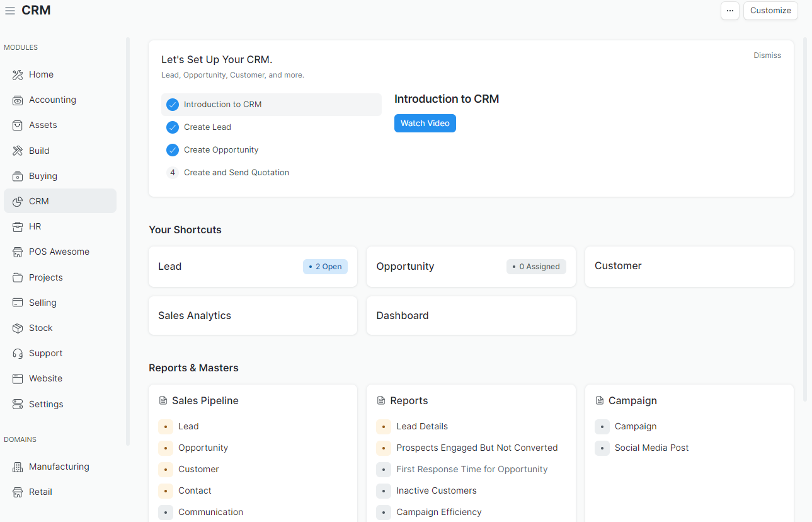
Task: Open the Settings module
Action: (x=45, y=404)
